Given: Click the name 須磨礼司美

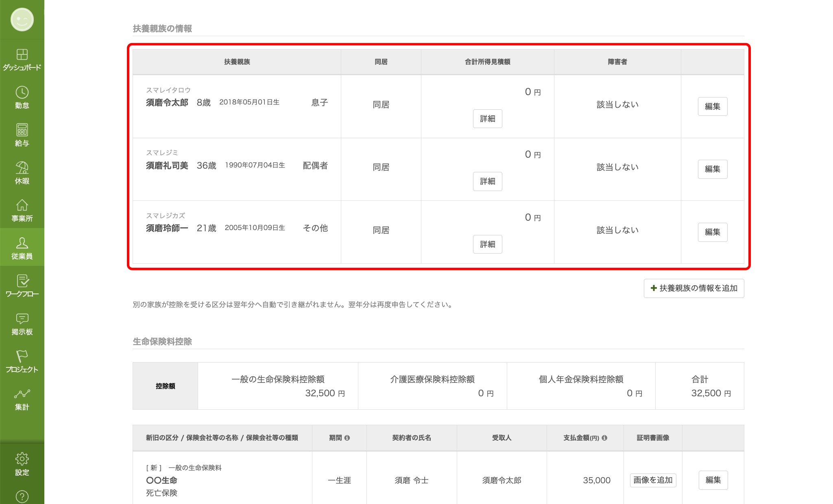Looking at the screenshot, I should [x=167, y=165].
